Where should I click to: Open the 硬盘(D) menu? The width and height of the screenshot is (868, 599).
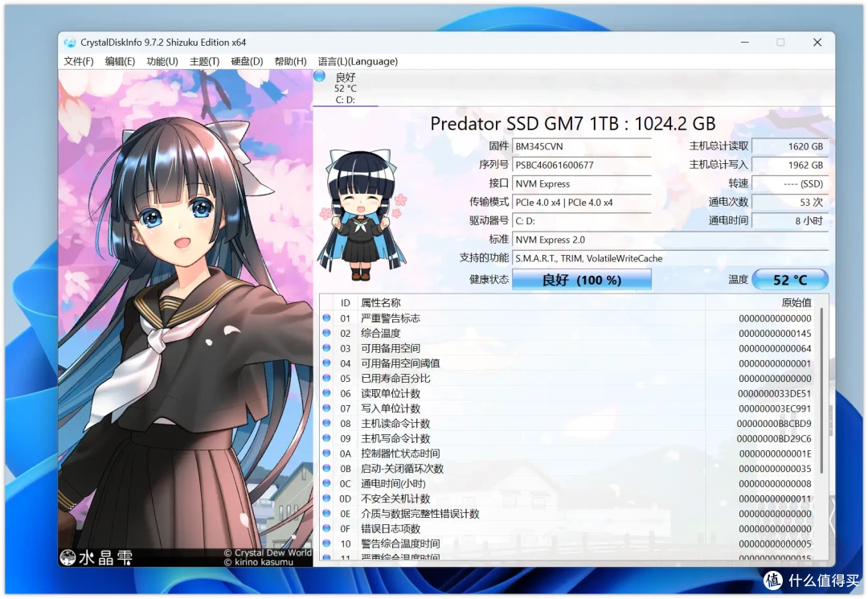pos(247,61)
